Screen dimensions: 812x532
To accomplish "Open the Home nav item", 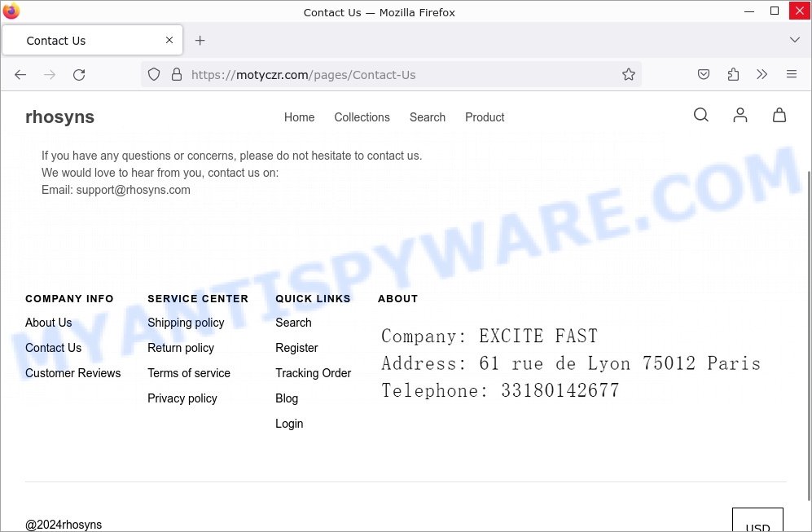I will tap(300, 117).
